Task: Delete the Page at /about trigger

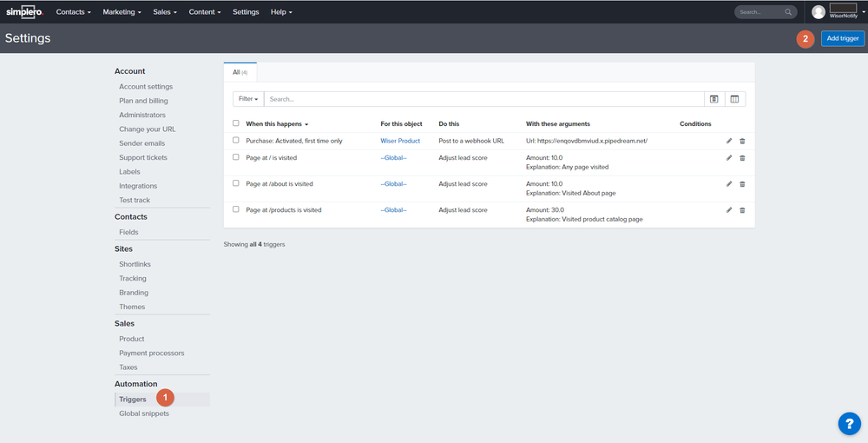Action: point(742,184)
